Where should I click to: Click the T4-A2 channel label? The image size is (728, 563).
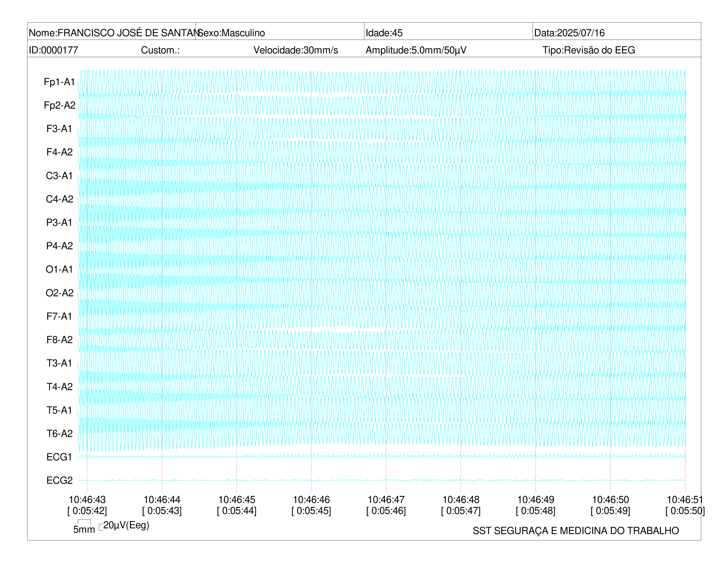pos(60,387)
